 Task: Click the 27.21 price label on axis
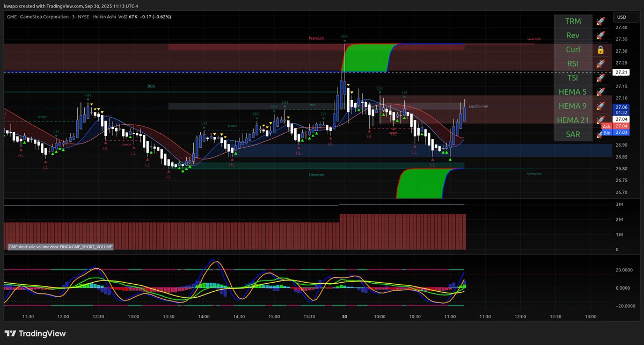tap(621, 72)
